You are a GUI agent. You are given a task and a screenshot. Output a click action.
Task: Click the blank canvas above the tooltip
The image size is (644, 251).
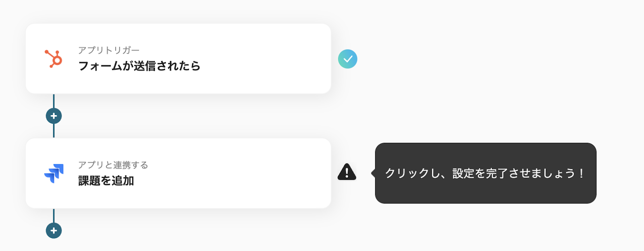pyautogui.click(x=485, y=121)
